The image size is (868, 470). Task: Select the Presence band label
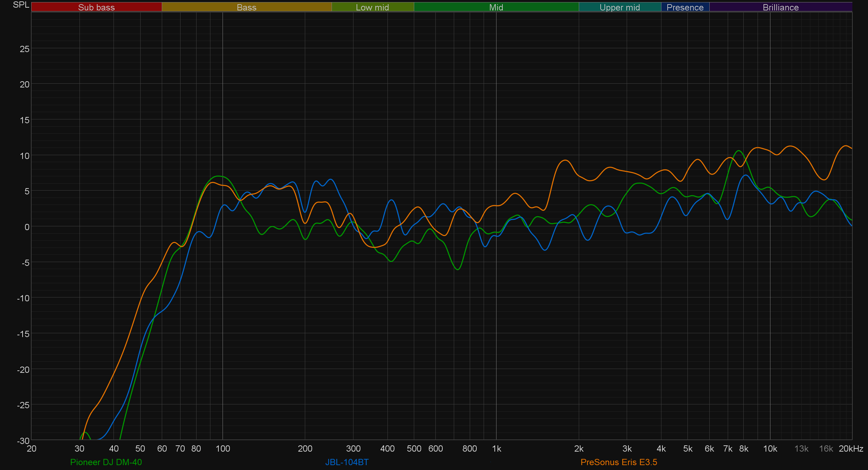pyautogui.click(x=685, y=7)
